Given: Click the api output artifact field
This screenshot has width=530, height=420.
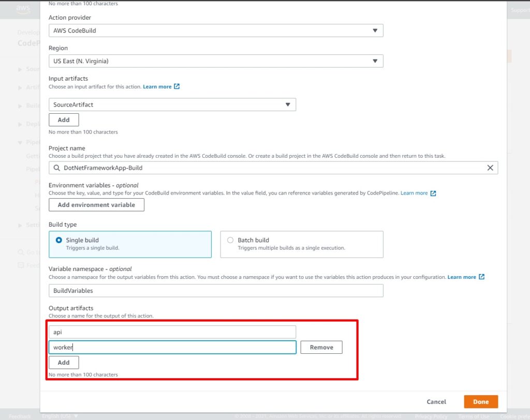Looking at the screenshot, I should (172, 332).
